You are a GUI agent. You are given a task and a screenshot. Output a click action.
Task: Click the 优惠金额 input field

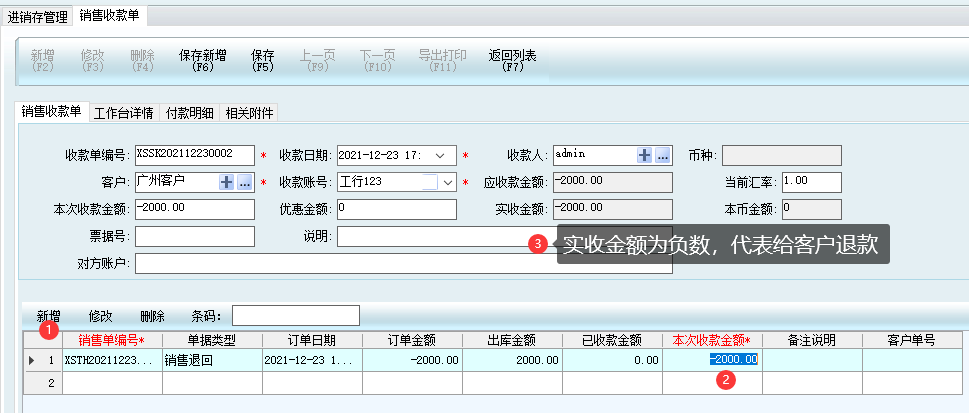tap(396, 209)
